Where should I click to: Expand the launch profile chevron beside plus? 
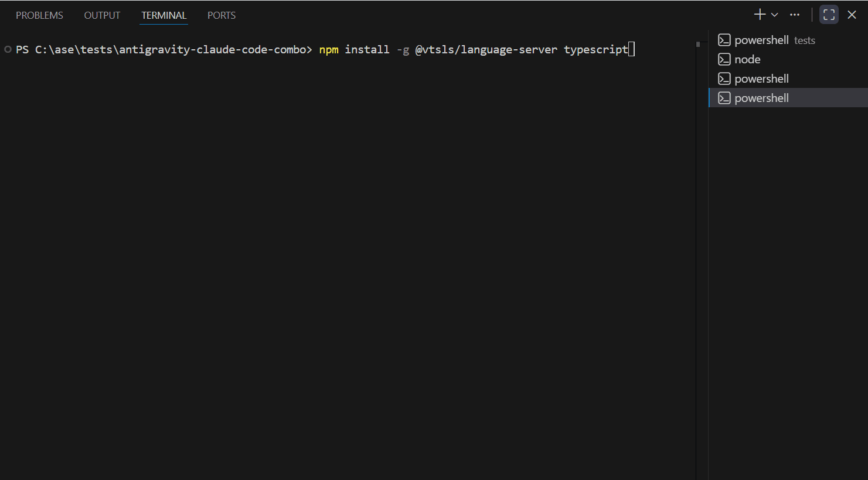775,15
